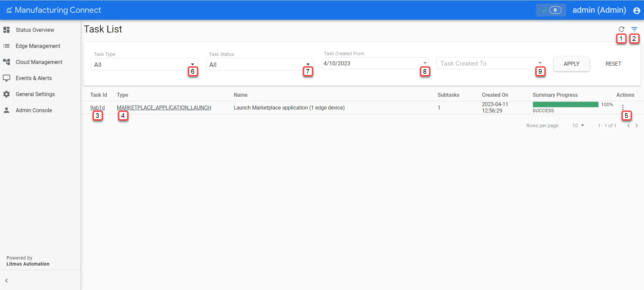Click the Summary Progress column header
Image resolution: width=644 pixels, height=290 pixels.
click(x=555, y=95)
